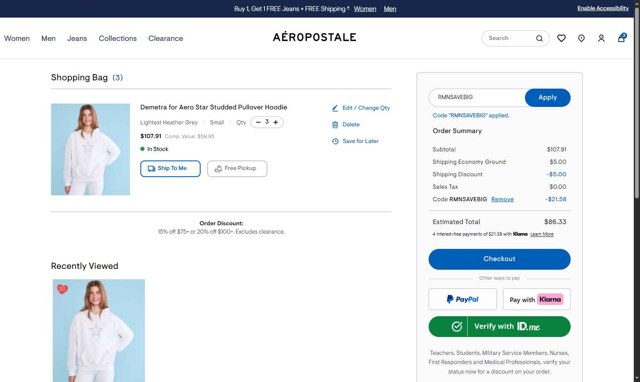Click the trash can delete icon
This screenshot has width=640, height=382.
(x=335, y=125)
